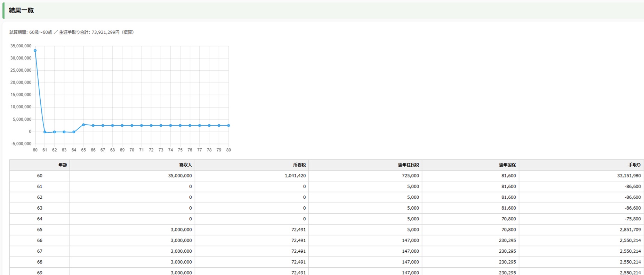Click the 手取り column header
This screenshot has width=644, height=275.
(x=634, y=165)
